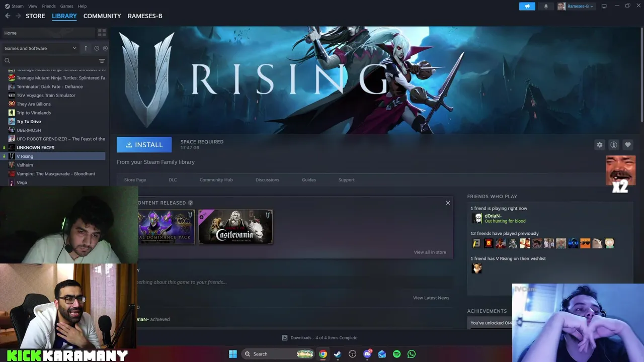644x362 pixels.
Task: Go back with the navigation arrow
Action: tap(8, 16)
